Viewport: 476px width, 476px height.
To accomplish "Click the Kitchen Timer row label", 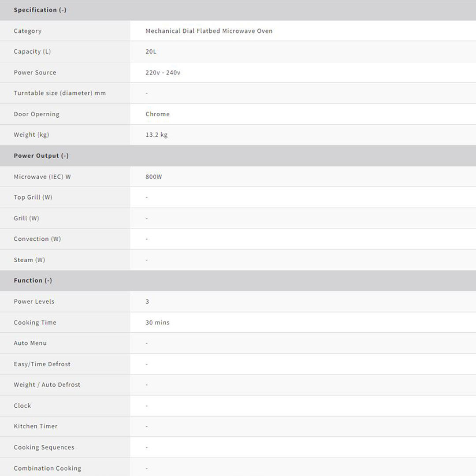I will (35, 426).
